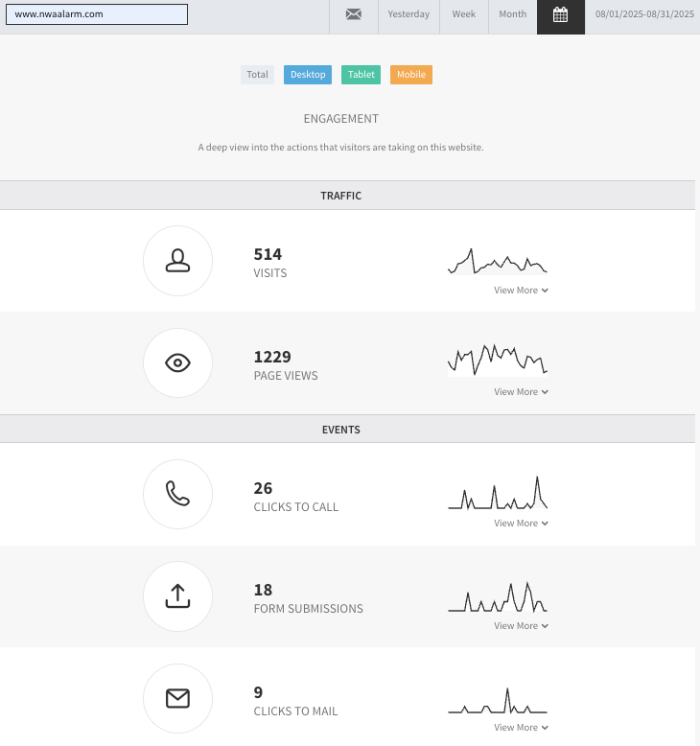Select the Month range tab

coord(513,14)
